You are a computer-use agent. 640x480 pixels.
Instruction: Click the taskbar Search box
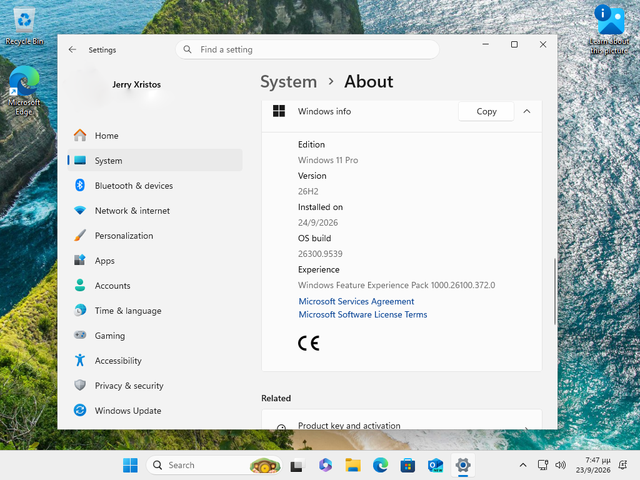pyautogui.click(x=214, y=465)
